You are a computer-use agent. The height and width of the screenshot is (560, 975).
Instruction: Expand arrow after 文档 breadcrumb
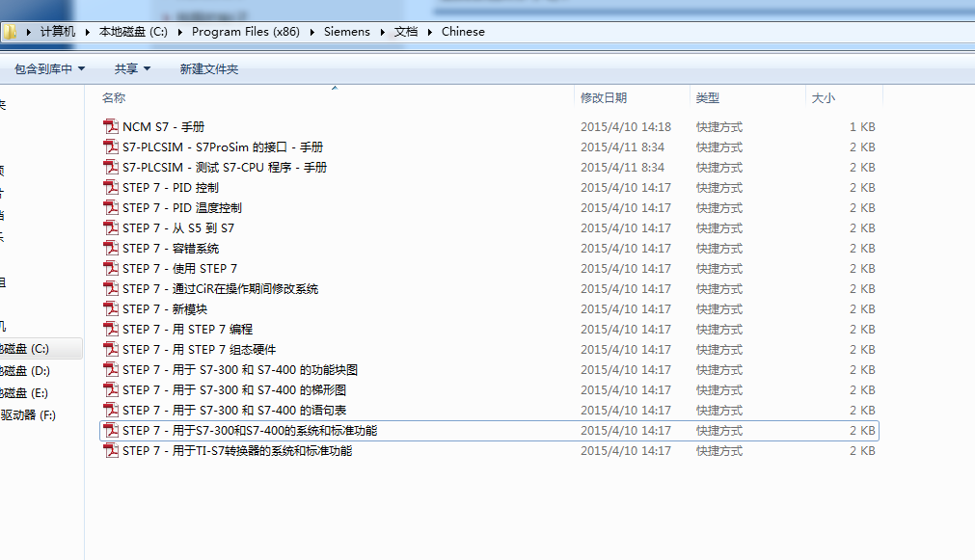tap(430, 32)
